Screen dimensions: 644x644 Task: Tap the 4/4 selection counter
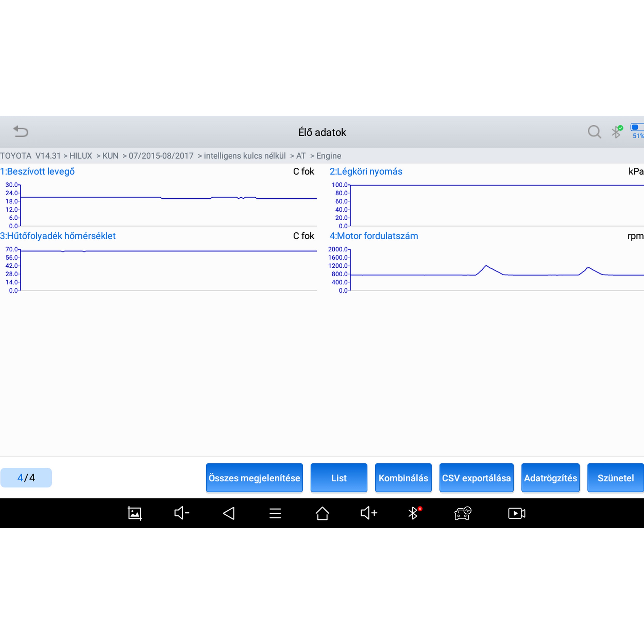point(26,478)
